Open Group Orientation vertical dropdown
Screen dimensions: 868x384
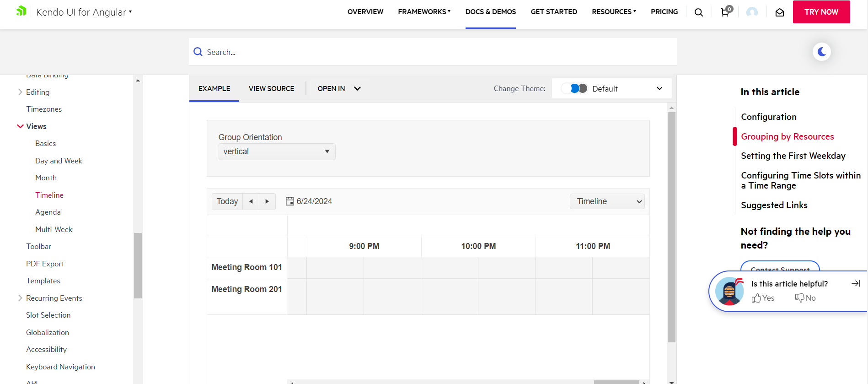tap(277, 151)
